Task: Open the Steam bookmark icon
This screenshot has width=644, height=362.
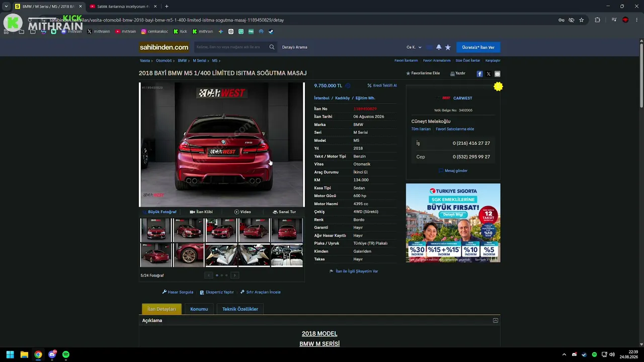Action: coord(271,31)
